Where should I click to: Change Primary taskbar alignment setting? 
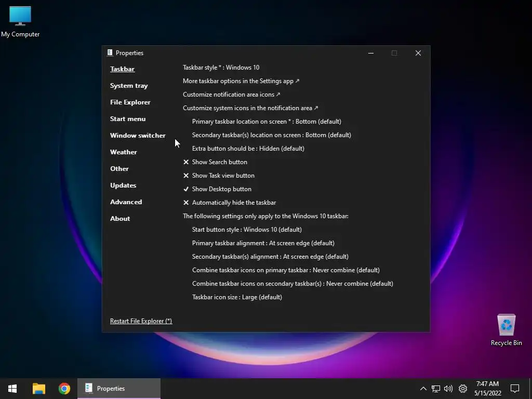[x=263, y=243]
